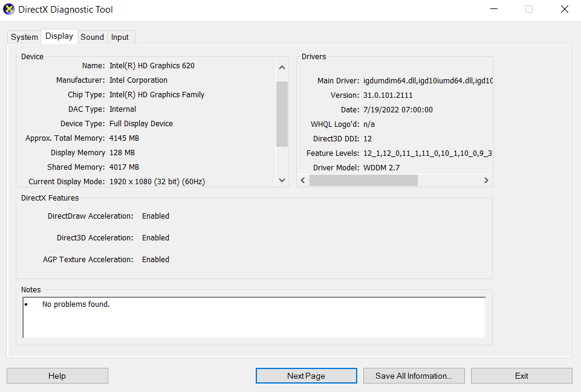The image size is (581, 392).
Task: Click the '4017 MB' shared memory value
Action: click(x=124, y=167)
